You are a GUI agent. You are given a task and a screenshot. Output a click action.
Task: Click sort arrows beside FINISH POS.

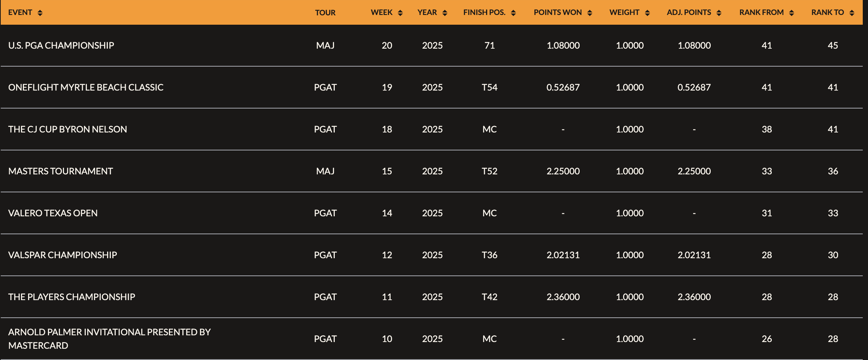tap(513, 13)
